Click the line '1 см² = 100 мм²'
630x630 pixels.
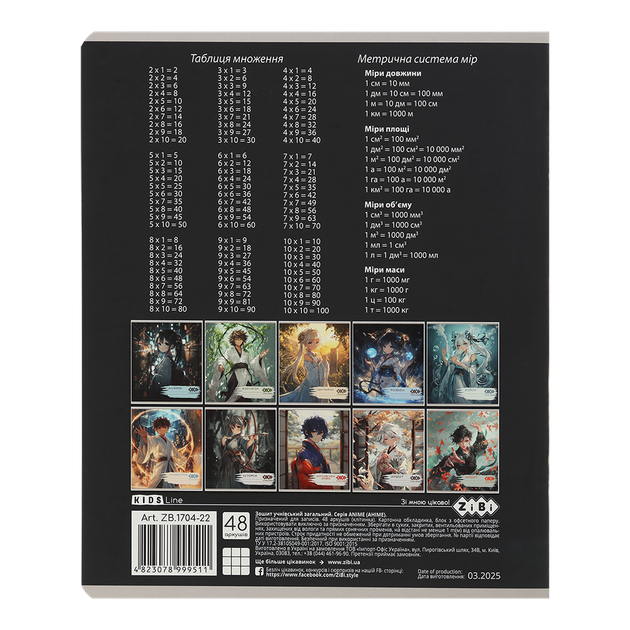(392, 139)
